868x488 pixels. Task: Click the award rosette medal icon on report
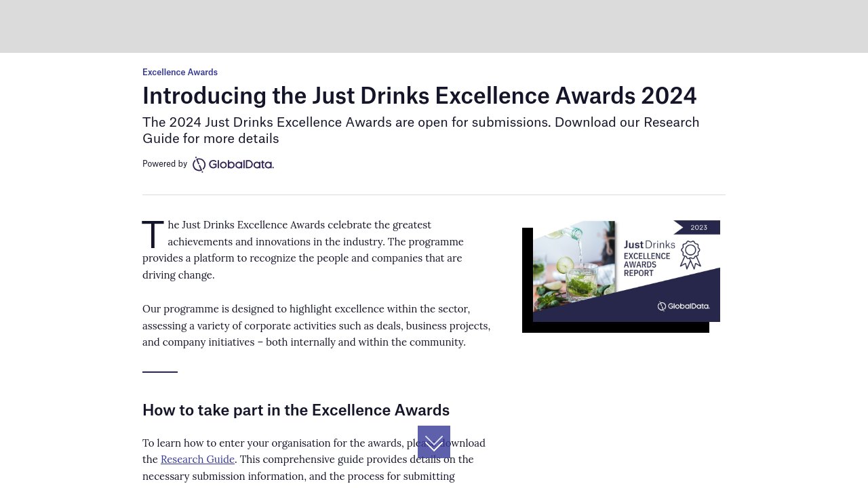pos(690,255)
